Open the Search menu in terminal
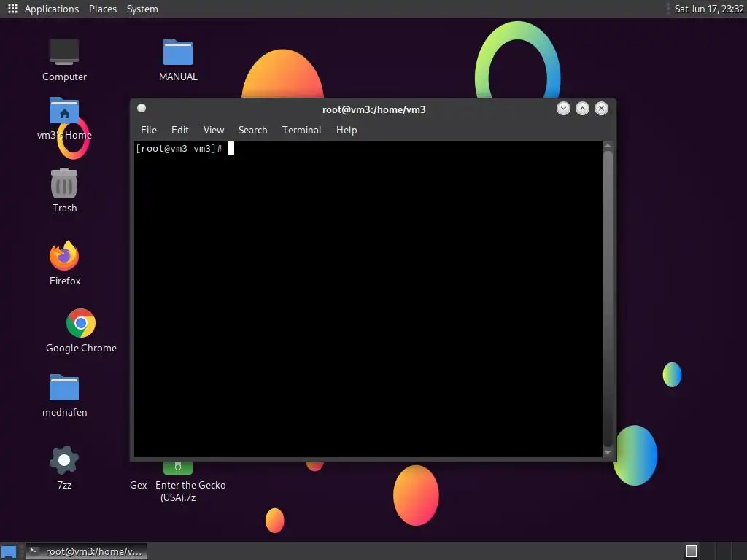 (252, 130)
